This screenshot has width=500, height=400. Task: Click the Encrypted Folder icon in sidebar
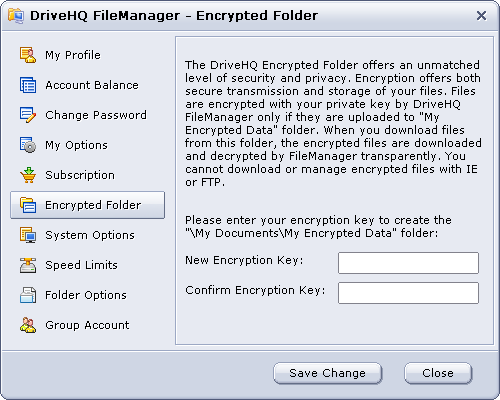coord(28,205)
